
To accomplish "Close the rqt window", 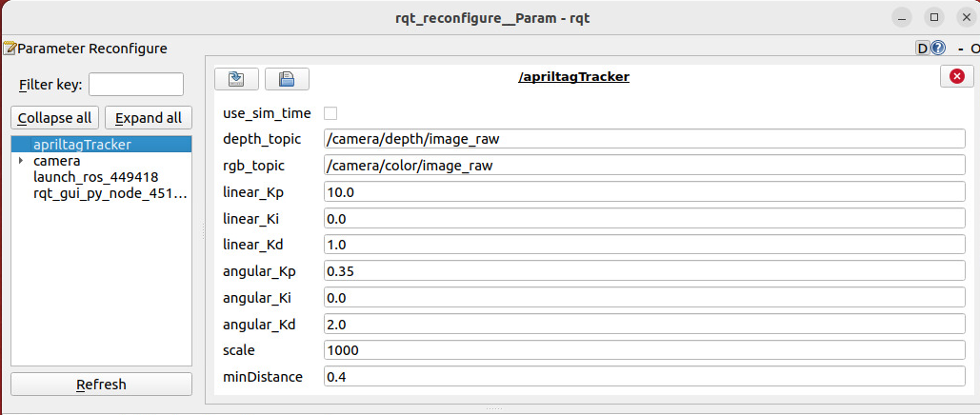I will [x=967, y=18].
